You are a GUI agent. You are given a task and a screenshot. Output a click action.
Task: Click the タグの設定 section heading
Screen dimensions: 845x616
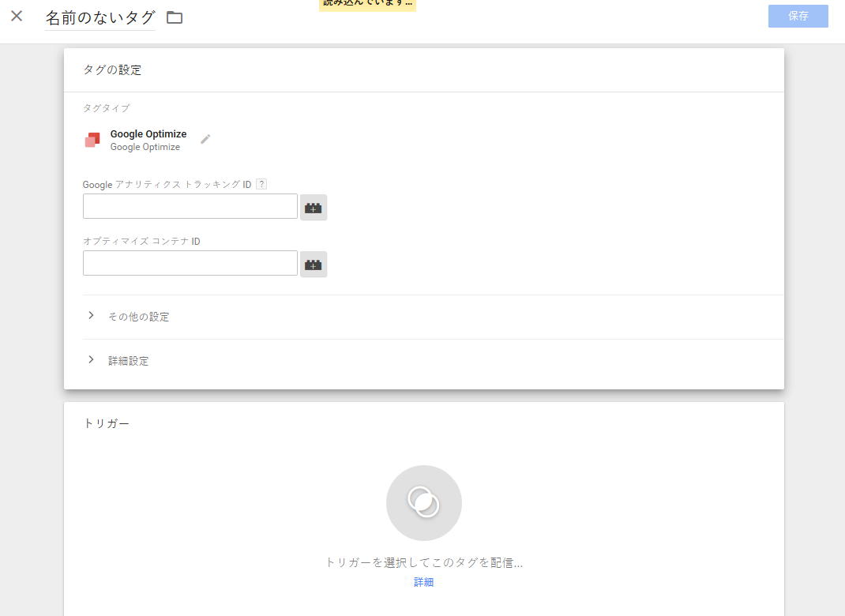click(x=112, y=69)
